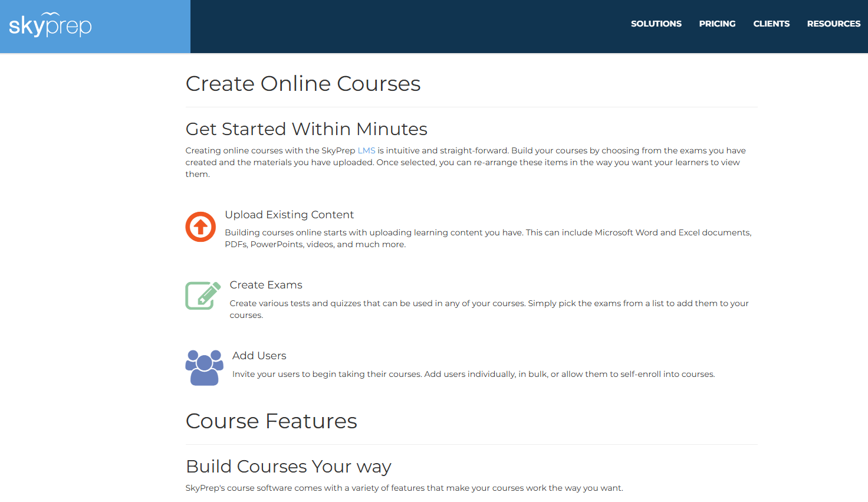Click the 'Course Features' heading

[x=271, y=421]
